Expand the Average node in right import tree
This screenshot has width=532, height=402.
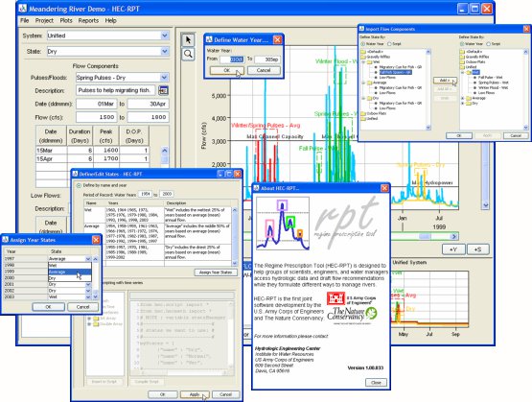[462, 98]
